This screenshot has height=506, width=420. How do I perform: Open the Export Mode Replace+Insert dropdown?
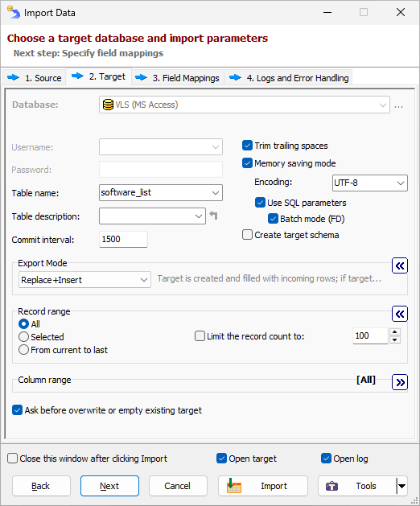(x=144, y=280)
